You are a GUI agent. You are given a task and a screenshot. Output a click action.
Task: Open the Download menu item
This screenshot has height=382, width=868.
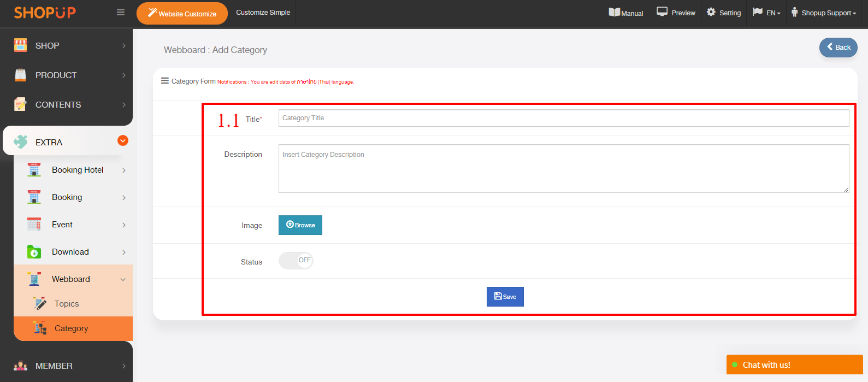pyautogui.click(x=73, y=252)
